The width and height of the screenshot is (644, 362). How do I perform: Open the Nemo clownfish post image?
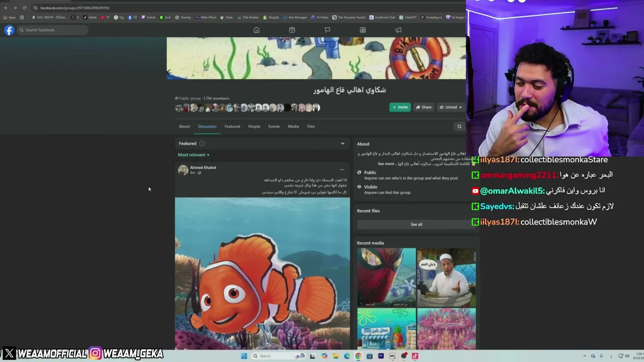tap(262, 273)
